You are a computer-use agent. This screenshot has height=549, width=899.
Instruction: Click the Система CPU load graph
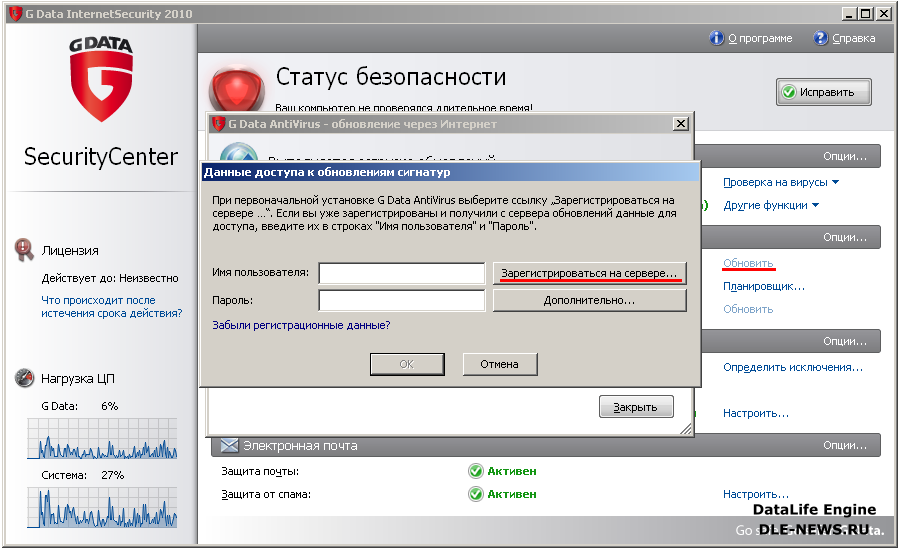[x=102, y=508]
